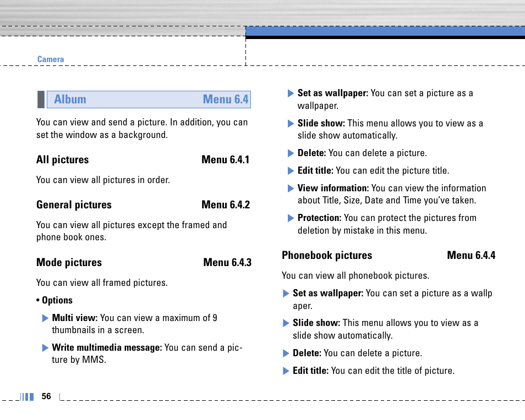
Task: Click 'You can view all phonebook pictures.'
Action: point(356,275)
